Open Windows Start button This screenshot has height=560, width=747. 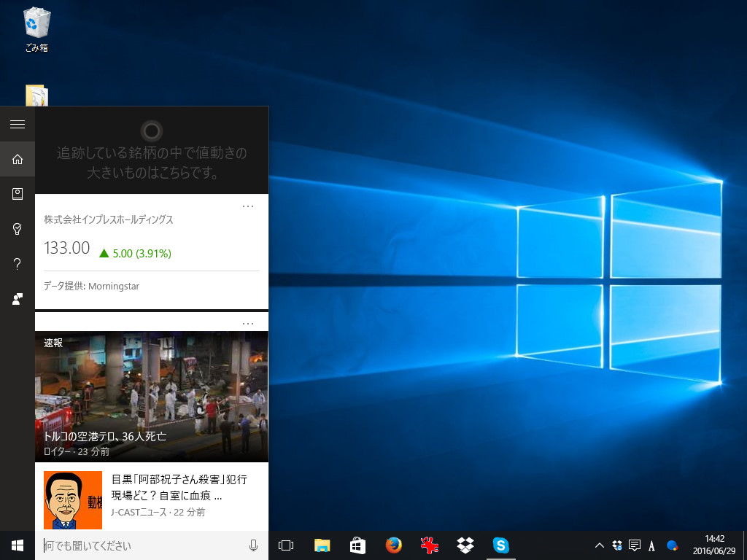(18, 545)
